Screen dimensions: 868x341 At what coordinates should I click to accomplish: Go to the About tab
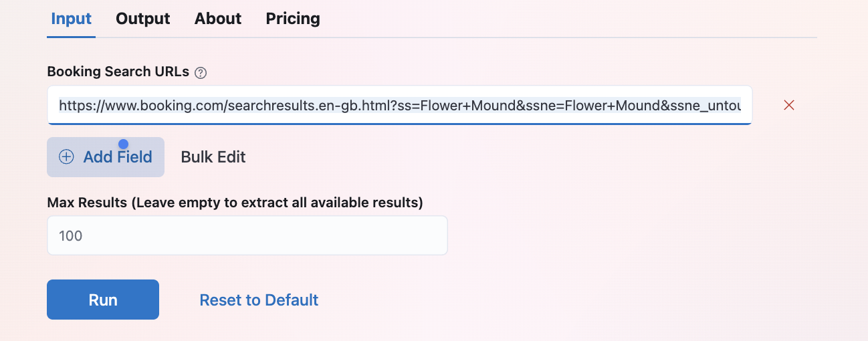[x=218, y=19]
